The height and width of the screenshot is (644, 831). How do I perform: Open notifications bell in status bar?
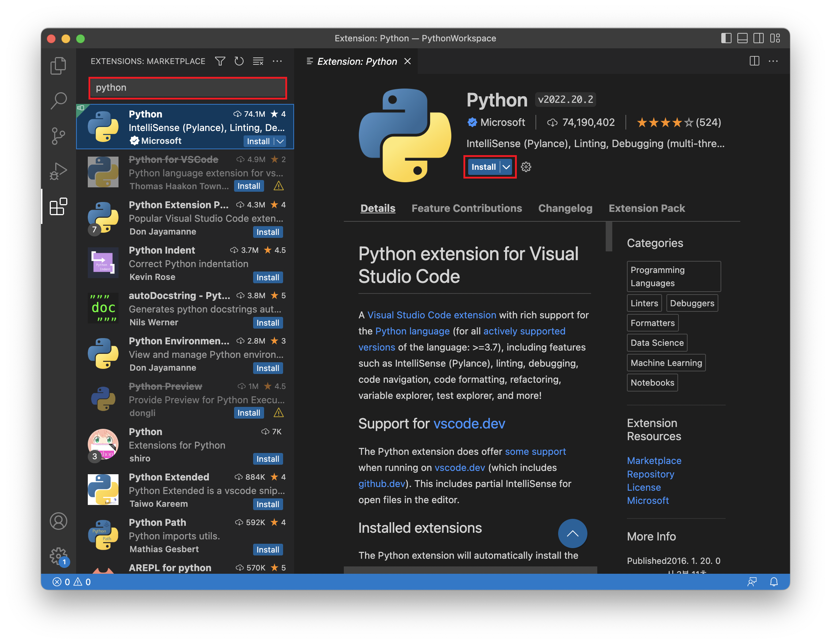click(774, 581)
